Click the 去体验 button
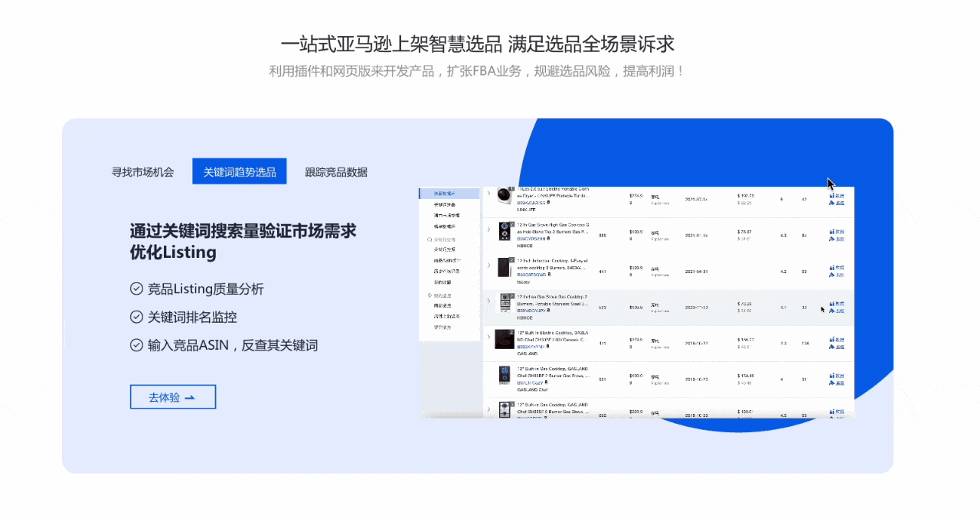 173,396
